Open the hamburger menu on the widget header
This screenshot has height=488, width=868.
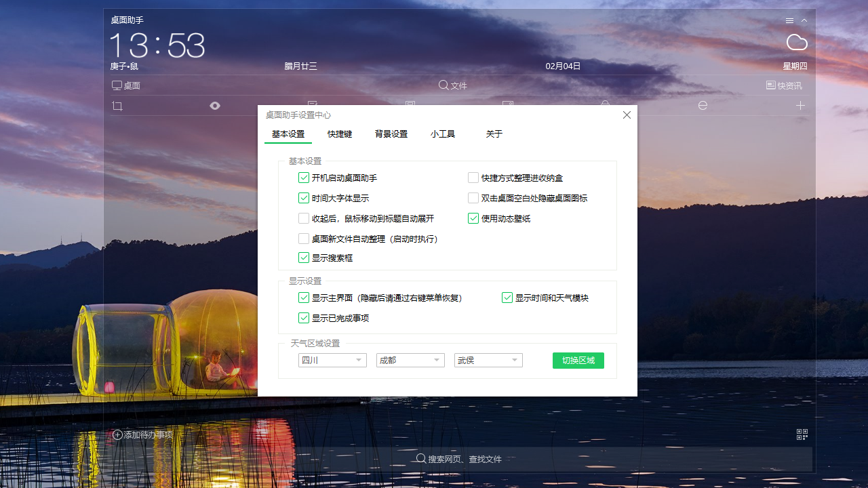tap(789, 20)
